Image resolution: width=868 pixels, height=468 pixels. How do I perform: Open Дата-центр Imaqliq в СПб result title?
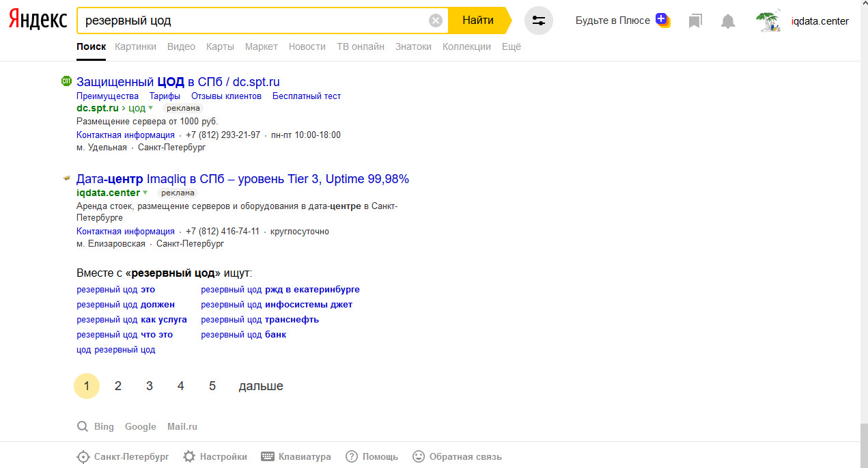pos(242,179)
